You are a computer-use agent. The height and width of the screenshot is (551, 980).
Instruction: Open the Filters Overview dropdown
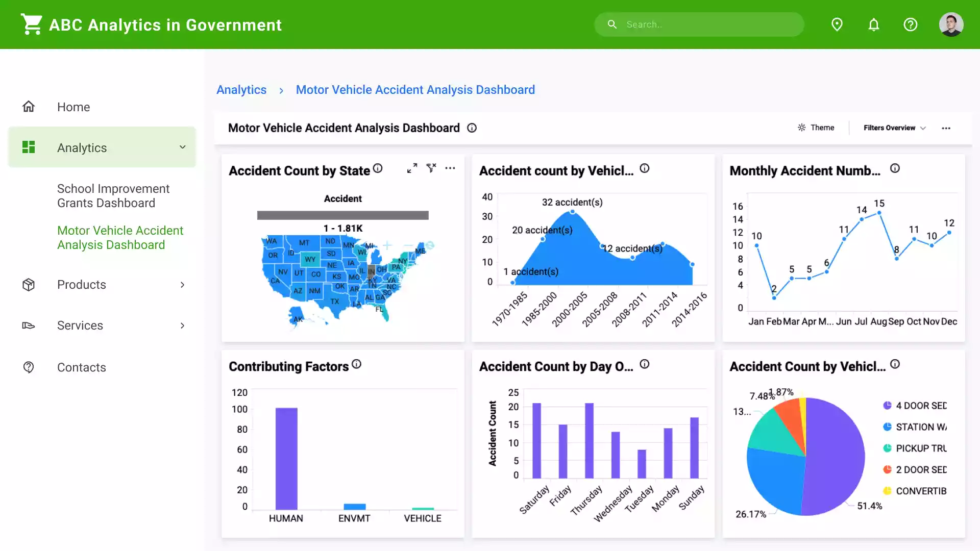click(894, 128)
